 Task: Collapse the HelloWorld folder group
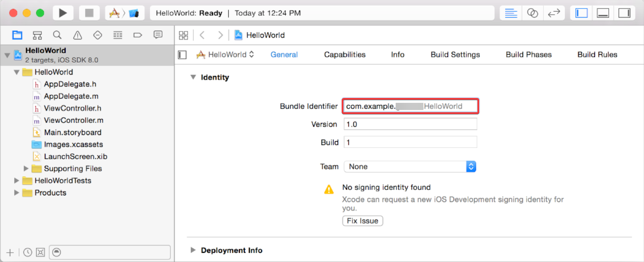17,72
